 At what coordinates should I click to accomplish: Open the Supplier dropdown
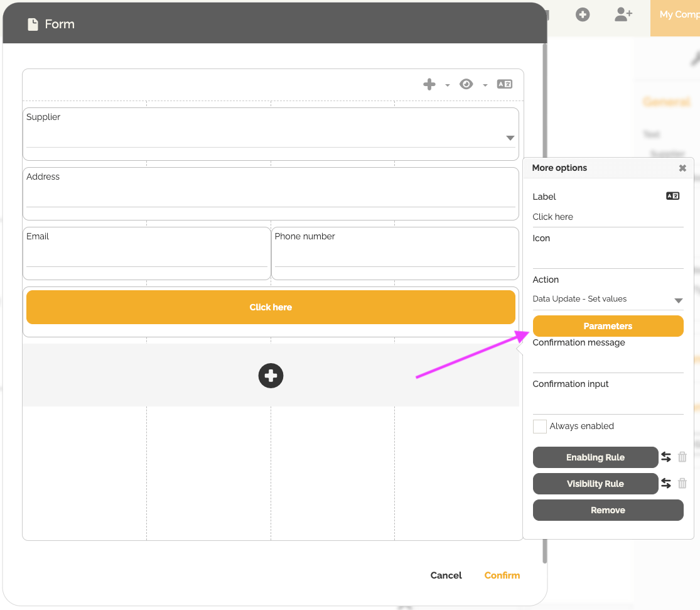(x=510, y=138)
